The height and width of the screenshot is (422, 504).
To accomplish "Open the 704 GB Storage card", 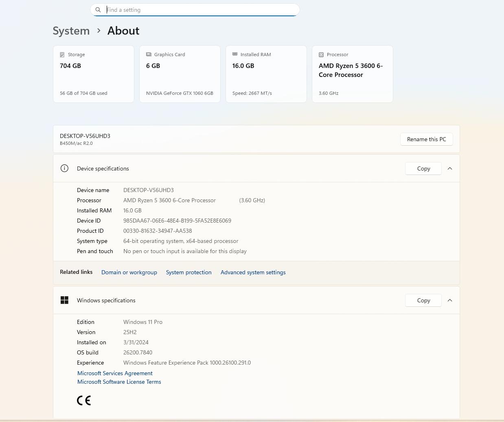I will click(x=94, y=74).
